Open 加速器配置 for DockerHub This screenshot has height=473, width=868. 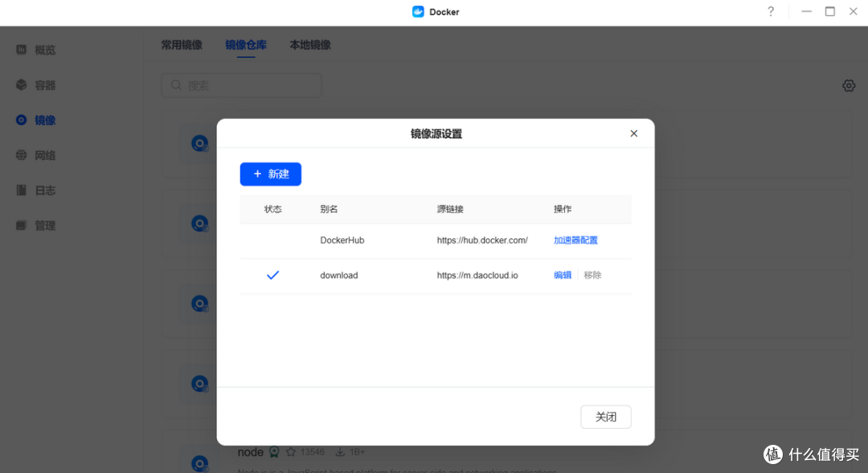[x=575, y=241]
